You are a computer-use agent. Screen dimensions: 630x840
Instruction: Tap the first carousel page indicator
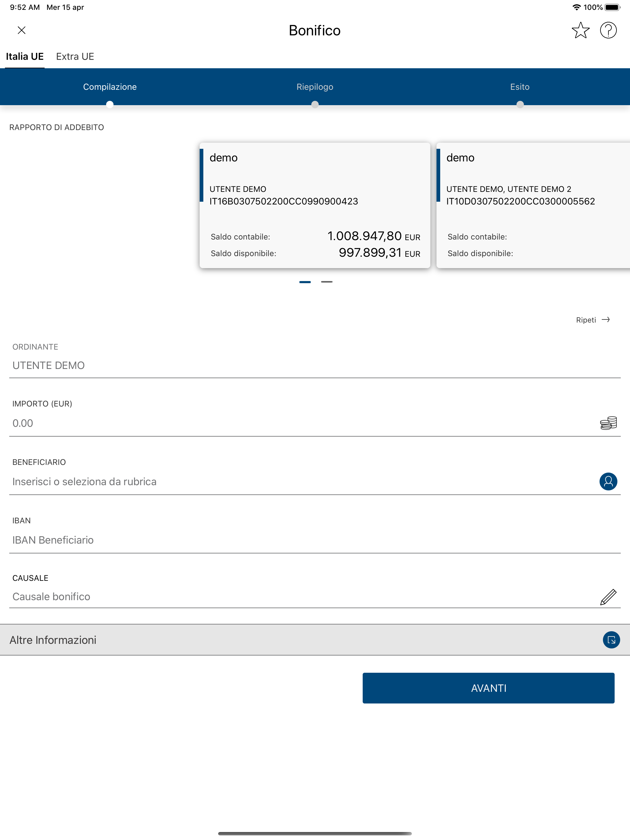pyautogui.click(x=305, y=282)
